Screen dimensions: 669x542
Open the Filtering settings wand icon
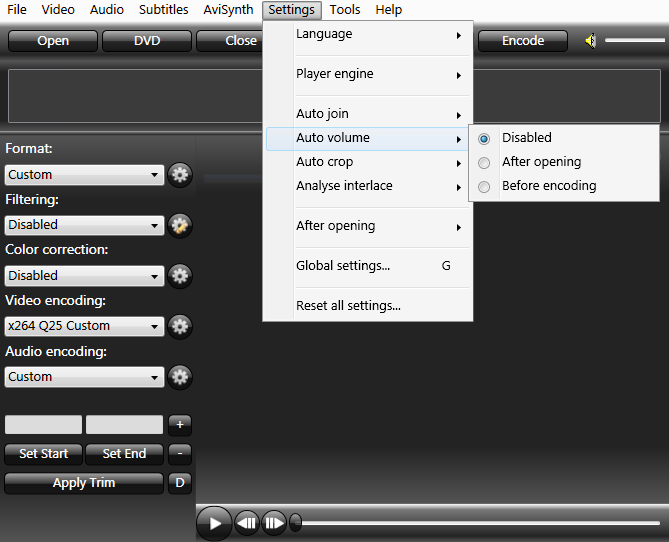[180, 225]
